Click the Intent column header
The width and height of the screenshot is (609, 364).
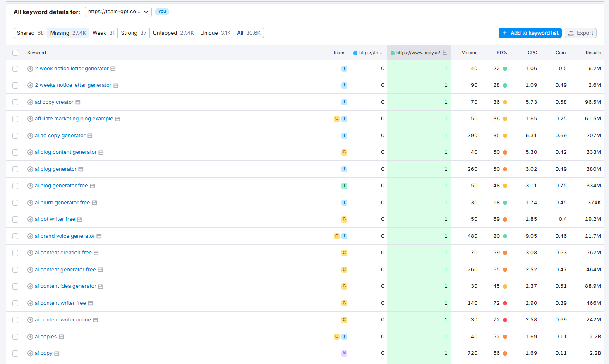click(x=340, y=53)
